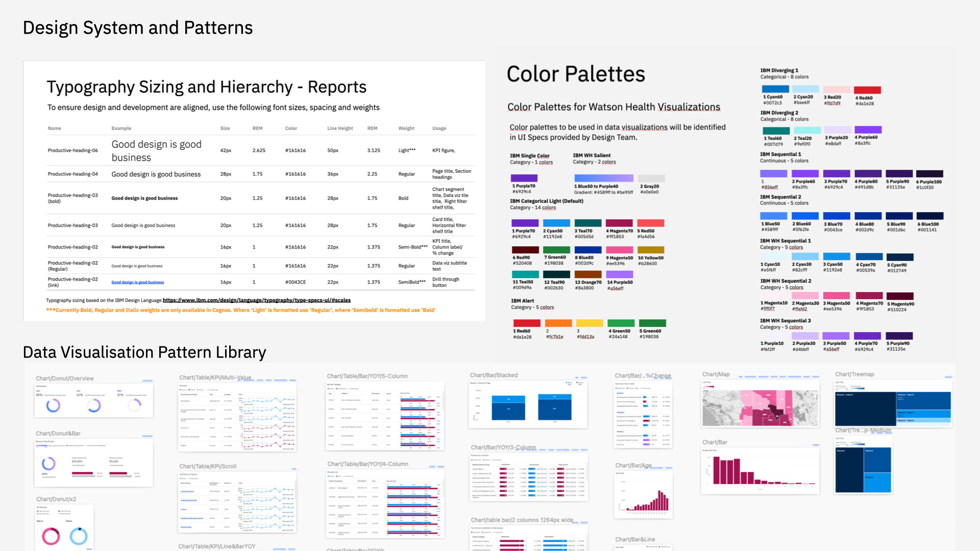Pick the 4 Red60 swatch in IBM Diverging 1
The width and height of the screenshot is (980, 551).
pyautogui.click(x=868, y=90)
